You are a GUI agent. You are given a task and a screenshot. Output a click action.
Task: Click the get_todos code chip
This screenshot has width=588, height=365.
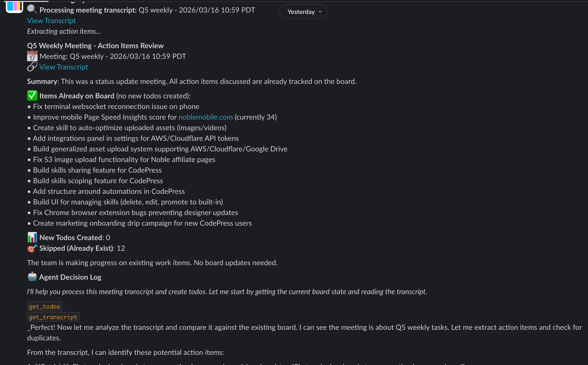44,306
